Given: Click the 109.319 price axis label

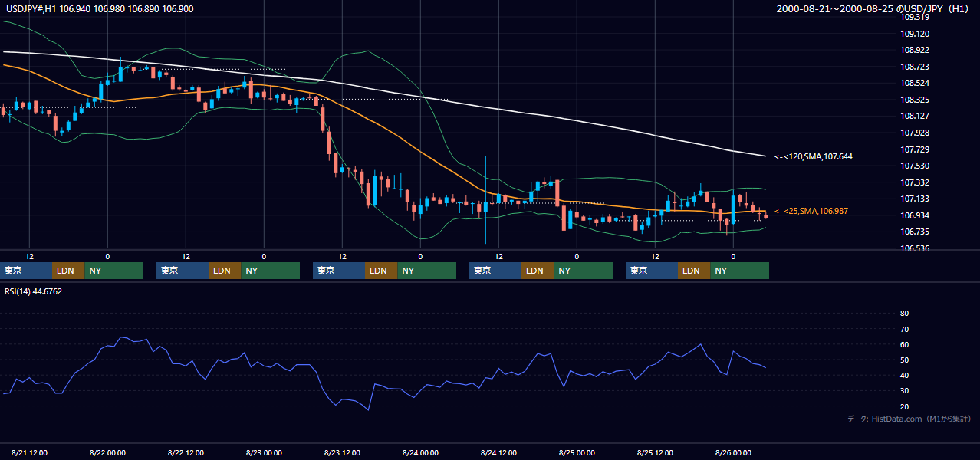Looking at the screenshot, I should [915, 17].
